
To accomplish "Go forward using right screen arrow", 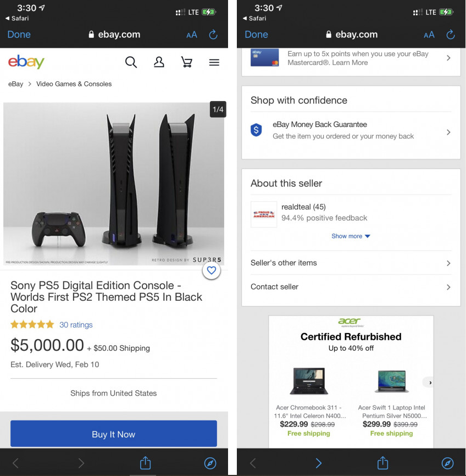I will pyautogui.click(x=319, y=463).
